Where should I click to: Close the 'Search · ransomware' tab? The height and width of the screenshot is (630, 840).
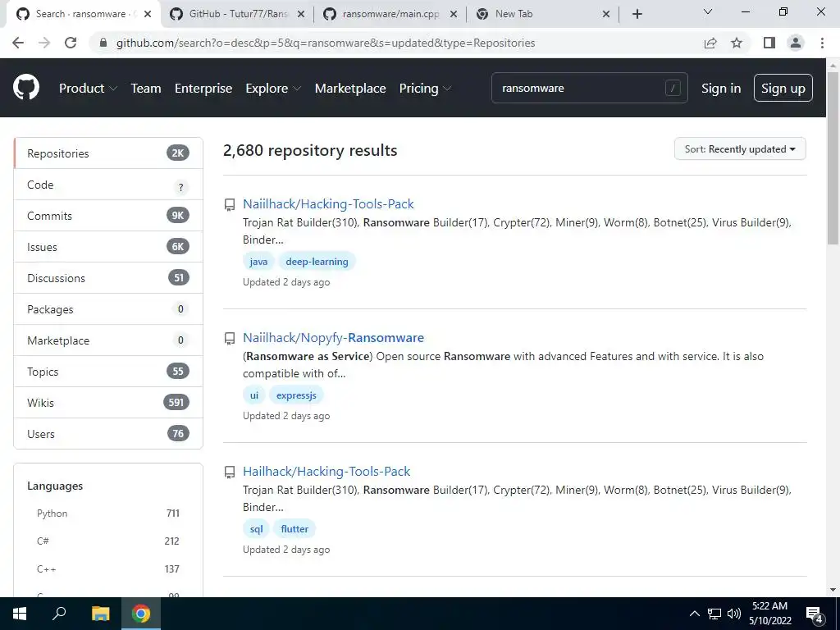(x=148, y=14)
